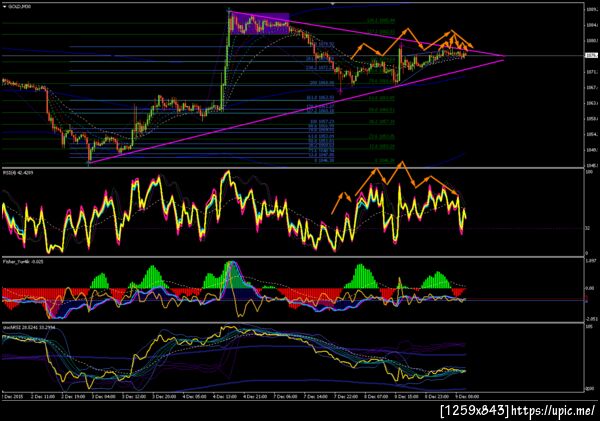The width and height of the screenshot is (600, 421).
Task: Open the chart menu arrow beside GOLD,M30
Action: [4, 7]
